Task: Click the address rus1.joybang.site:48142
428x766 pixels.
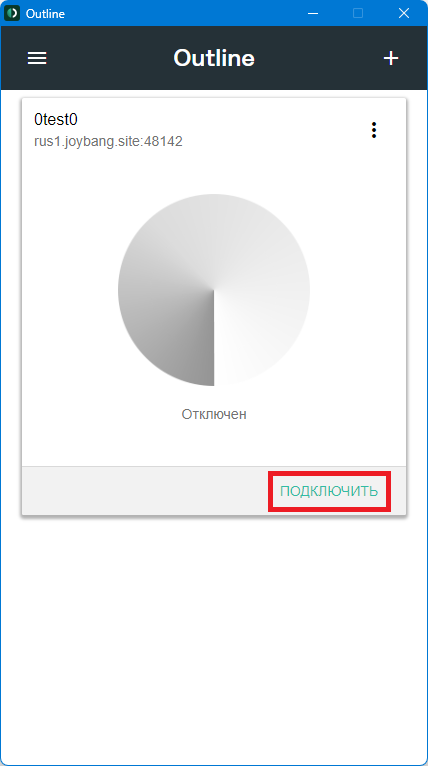Action: pos(108,142)
